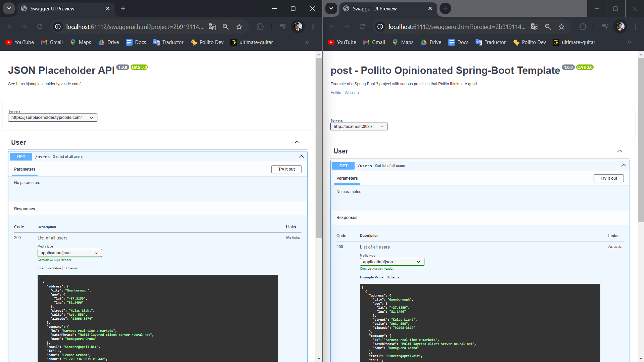The image size is (644, 362).
Task: Click the translate page icon in left window
Action: point(212,27)
